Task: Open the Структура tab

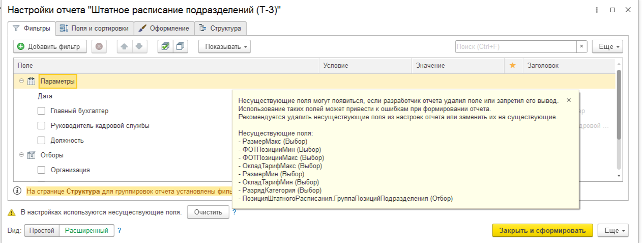Action: click(x=221, y=28)
